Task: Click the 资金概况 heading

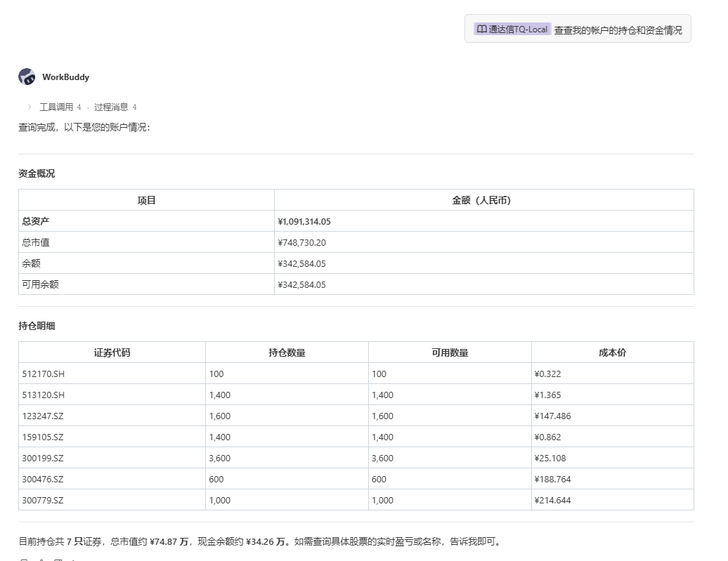Action: point(37,173)
